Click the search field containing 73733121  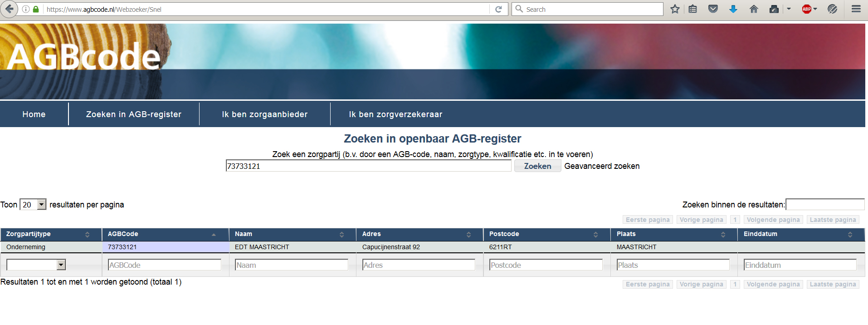(369, 166)
